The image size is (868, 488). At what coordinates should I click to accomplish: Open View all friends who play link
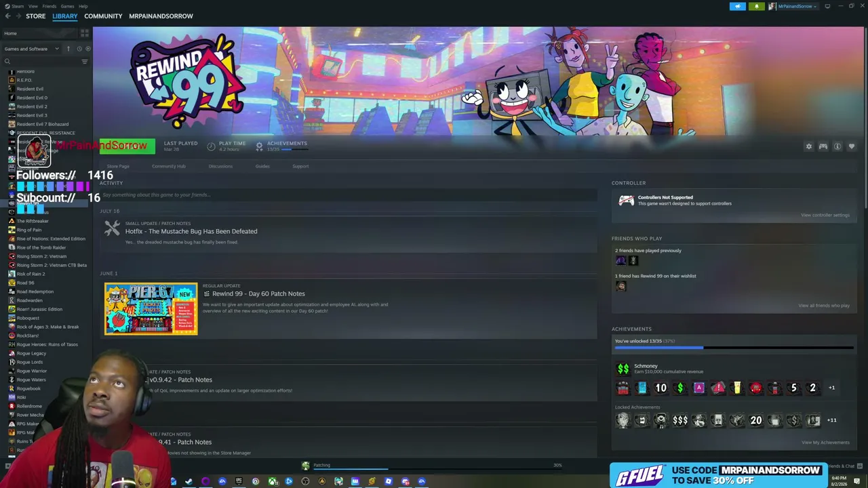click(x=824, y=306)
